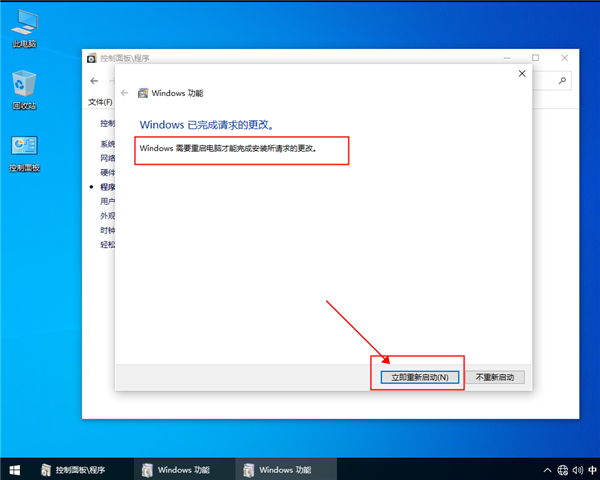Close the Windows 功能 dialog
This screenshot has width=600, height=480.
click(521, 73)
